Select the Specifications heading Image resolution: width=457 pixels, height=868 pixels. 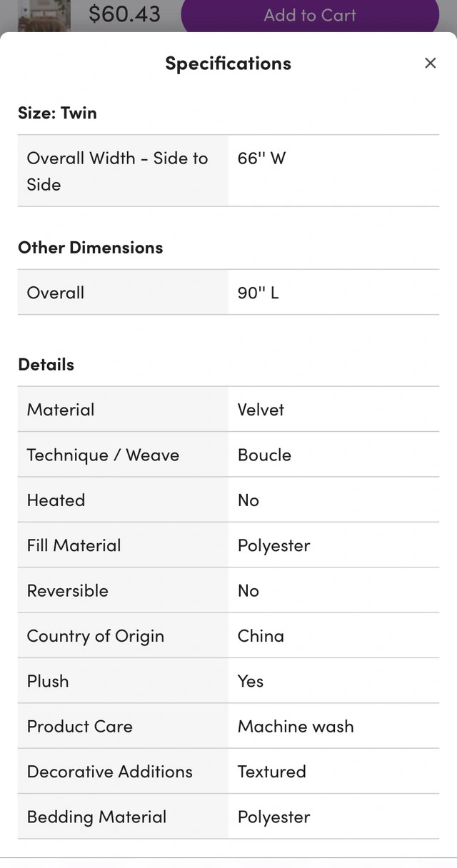click(x=228, y=64)
